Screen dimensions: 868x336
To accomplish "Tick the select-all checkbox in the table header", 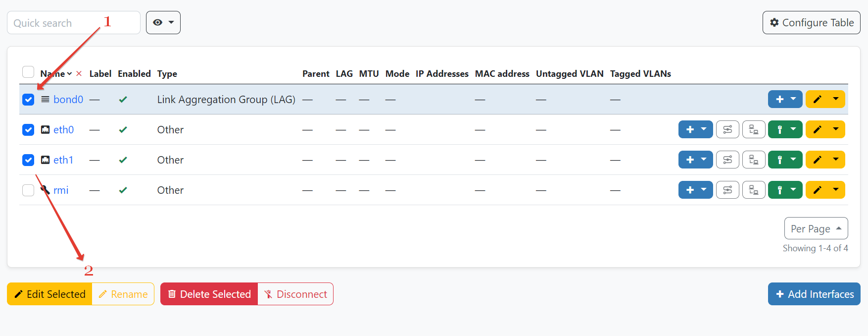I will tap(28, 72).
